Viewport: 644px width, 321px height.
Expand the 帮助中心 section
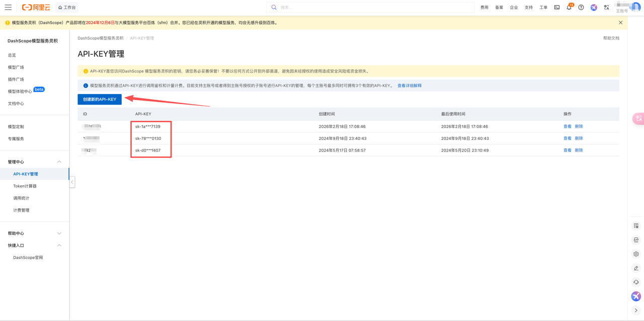pyautogui.click(x=59, y=233)
